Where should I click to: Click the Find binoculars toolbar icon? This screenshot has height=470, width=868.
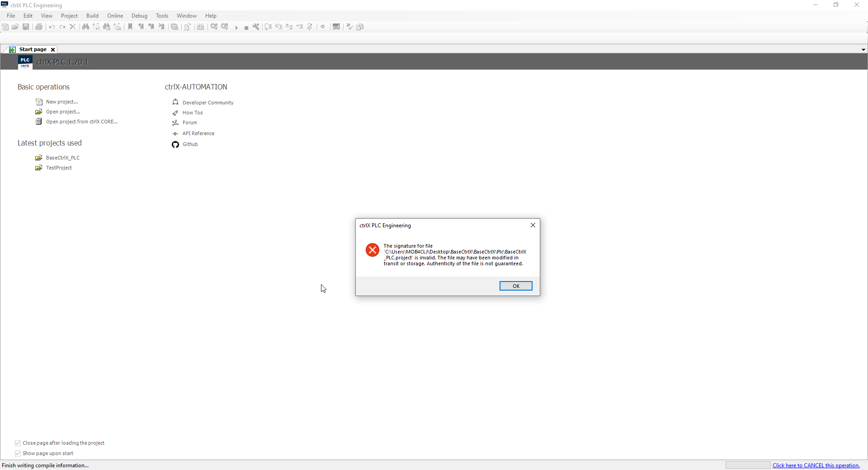click(x=85, y=27)
